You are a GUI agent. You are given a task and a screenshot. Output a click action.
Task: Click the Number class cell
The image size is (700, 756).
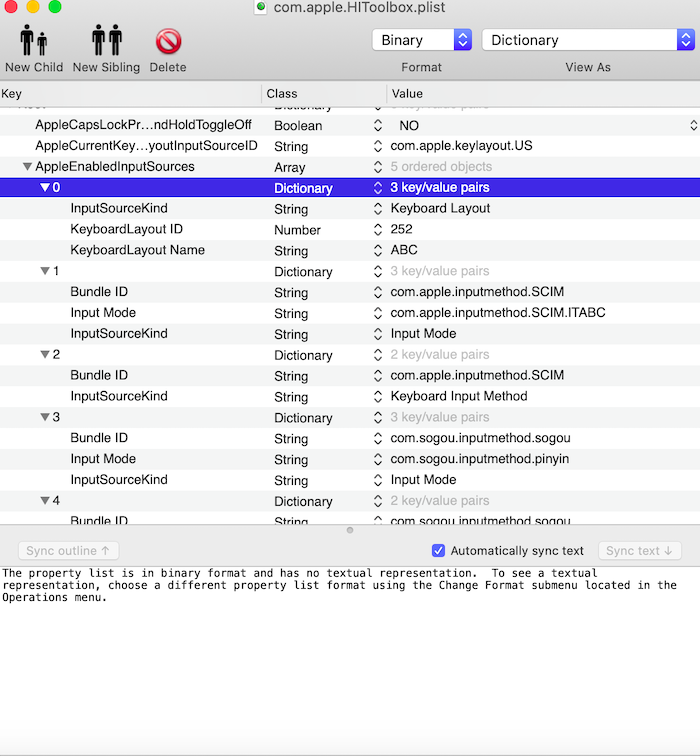point(297,230)
